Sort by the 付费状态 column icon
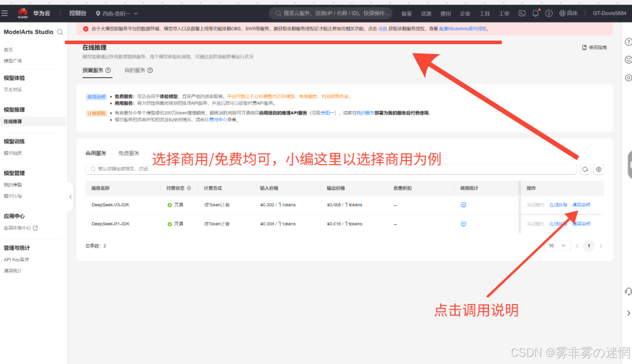 click(189, 188)
